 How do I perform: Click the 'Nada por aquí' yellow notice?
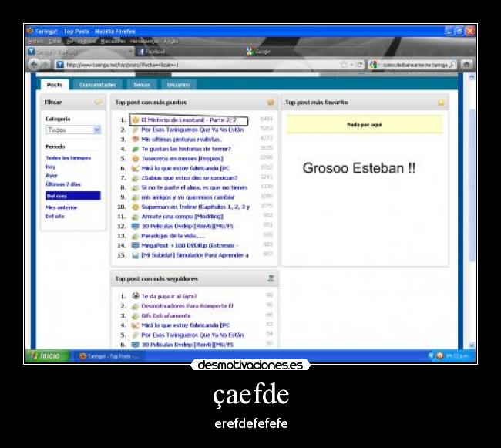pyautogui.click(x=365, y=125)
